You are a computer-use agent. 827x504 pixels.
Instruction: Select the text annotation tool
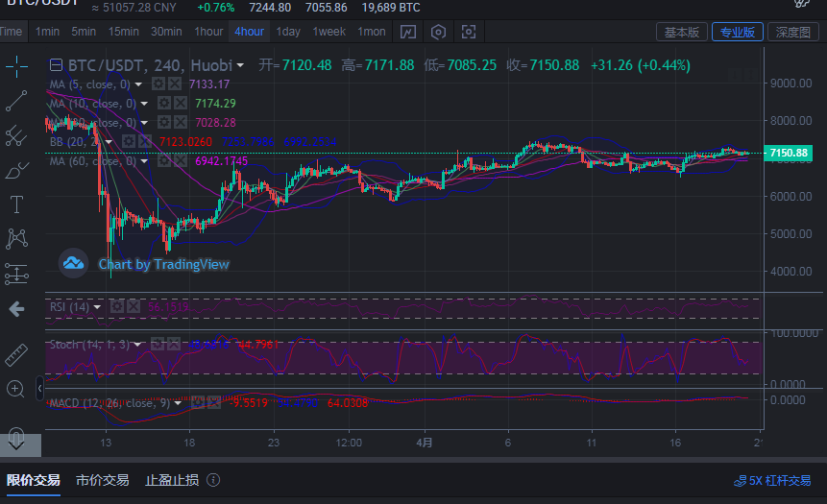(17, 204)
